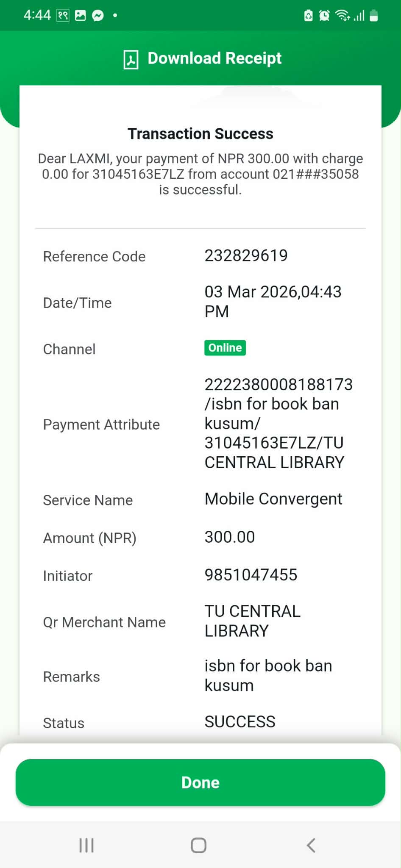Tap the 4:44 clock in status bar

click(x=37, y=15)
